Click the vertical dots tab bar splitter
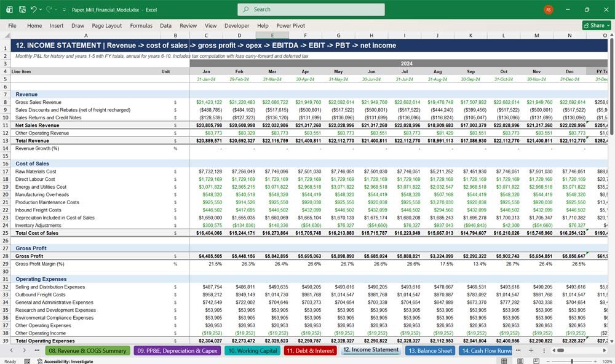Screen dimensions: 615x364 pos(544,350)
